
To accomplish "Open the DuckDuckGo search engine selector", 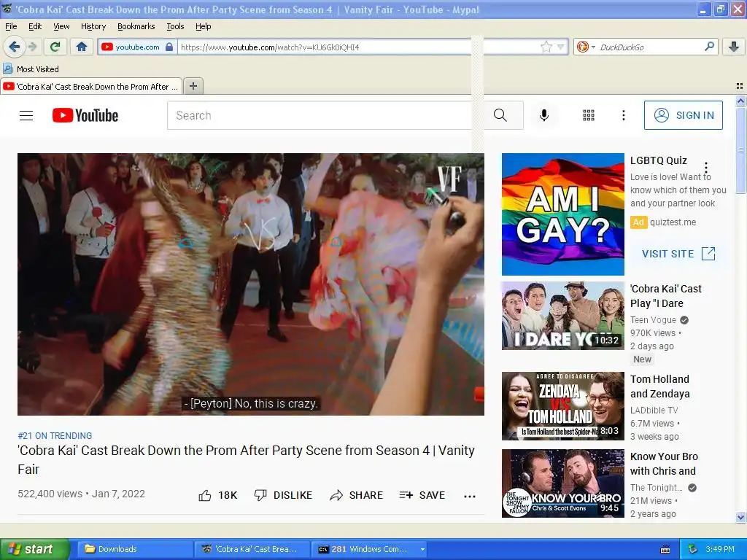I will tap(586, 47).
